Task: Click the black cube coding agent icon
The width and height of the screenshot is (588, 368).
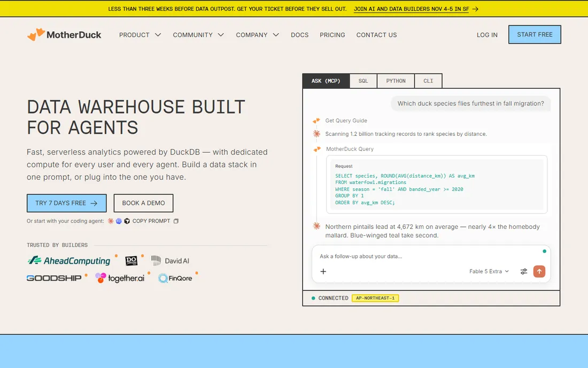Action: (x=127, y=221)
